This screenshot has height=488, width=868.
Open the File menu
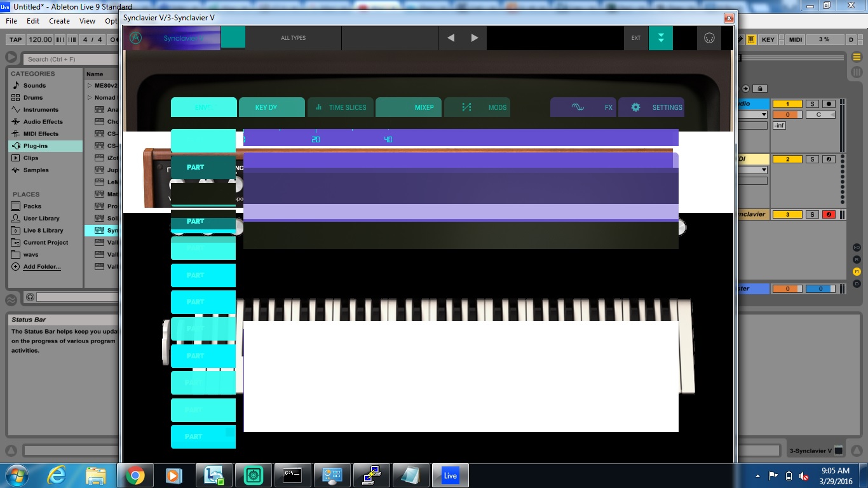click(11, 21)
